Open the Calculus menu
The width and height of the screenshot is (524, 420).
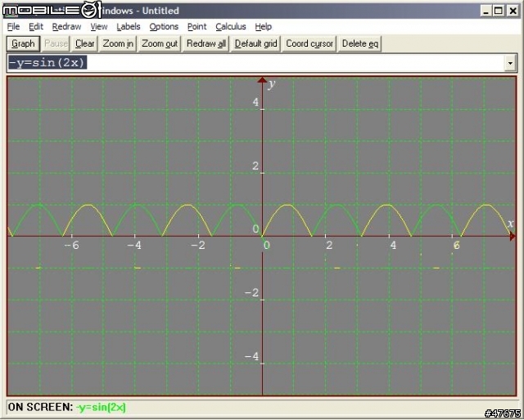click(x=231, y=26)
